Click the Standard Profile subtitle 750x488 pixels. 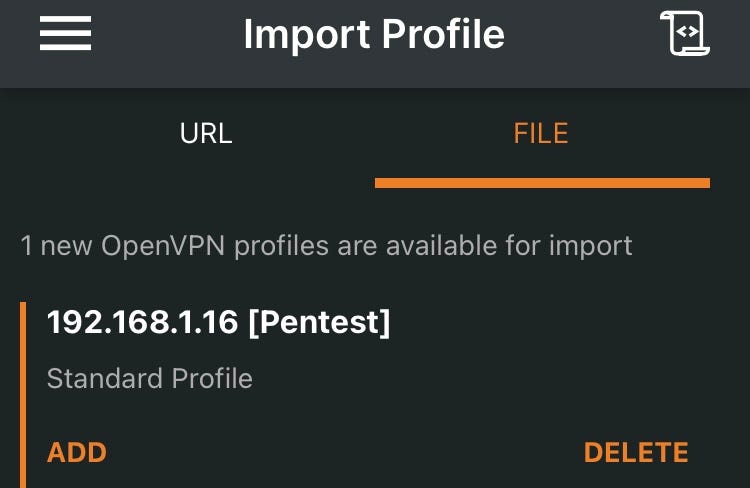tap(150, 378)
